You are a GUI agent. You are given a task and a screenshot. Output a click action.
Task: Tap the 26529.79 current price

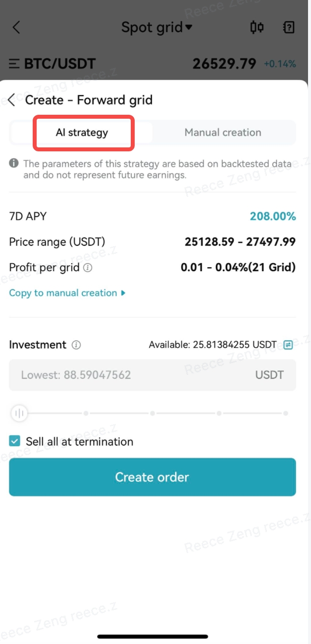coord(224,64)
